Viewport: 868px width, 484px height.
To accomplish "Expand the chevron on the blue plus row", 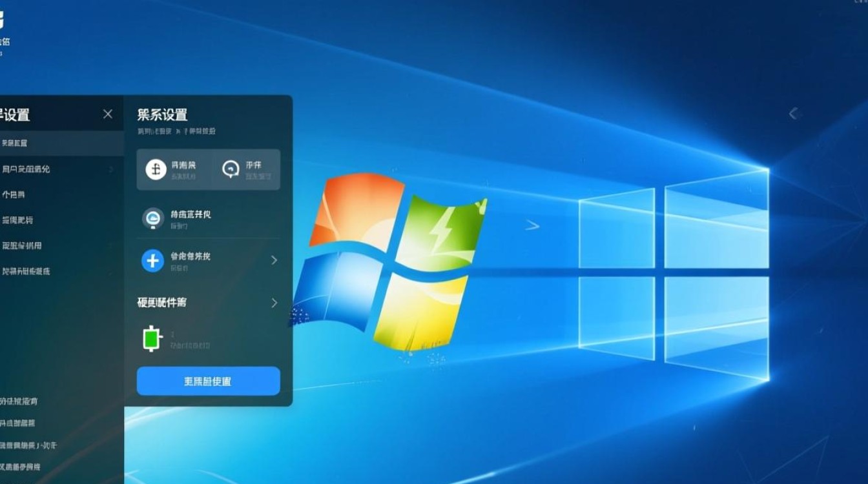I will 274,260.
